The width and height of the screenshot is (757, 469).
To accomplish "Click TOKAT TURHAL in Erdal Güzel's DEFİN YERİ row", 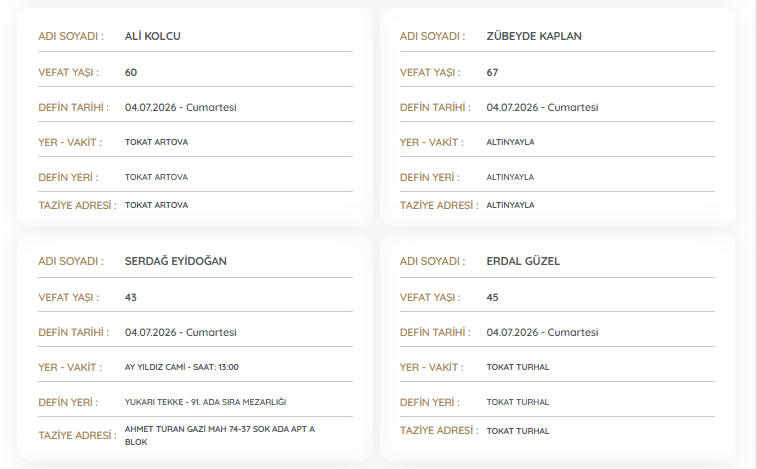I will tap(518, 402).
